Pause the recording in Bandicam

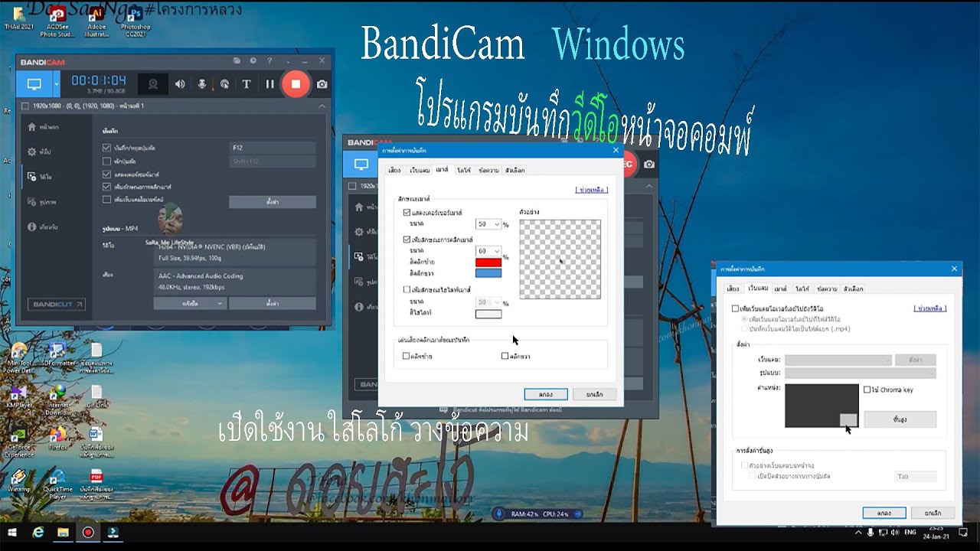(x=269, y=84)
